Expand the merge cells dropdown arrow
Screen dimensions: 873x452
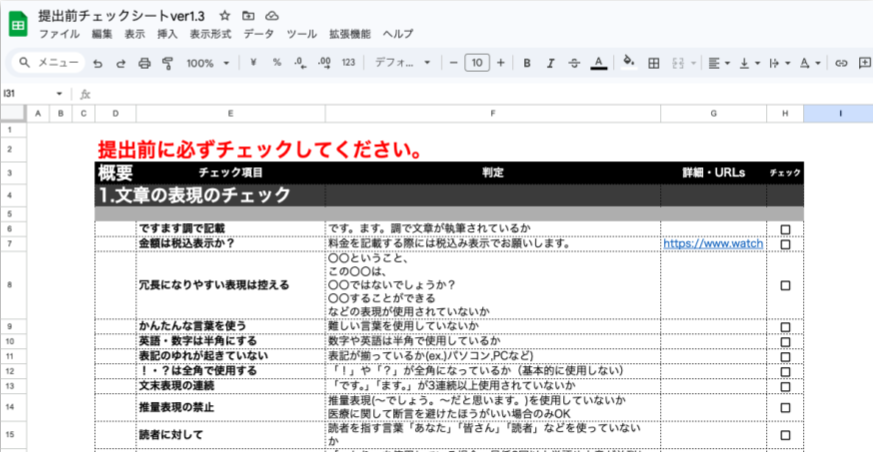pyautogui.click(x=693, y=63)
